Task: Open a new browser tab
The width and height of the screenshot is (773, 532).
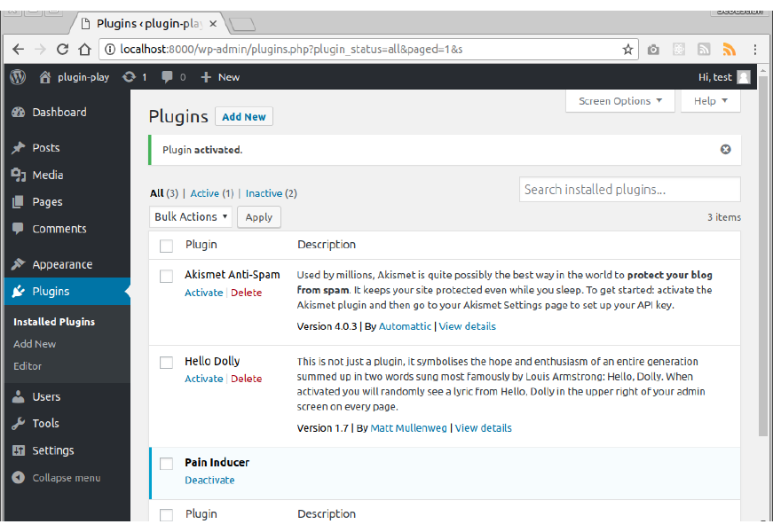Action: pos(242,24)
